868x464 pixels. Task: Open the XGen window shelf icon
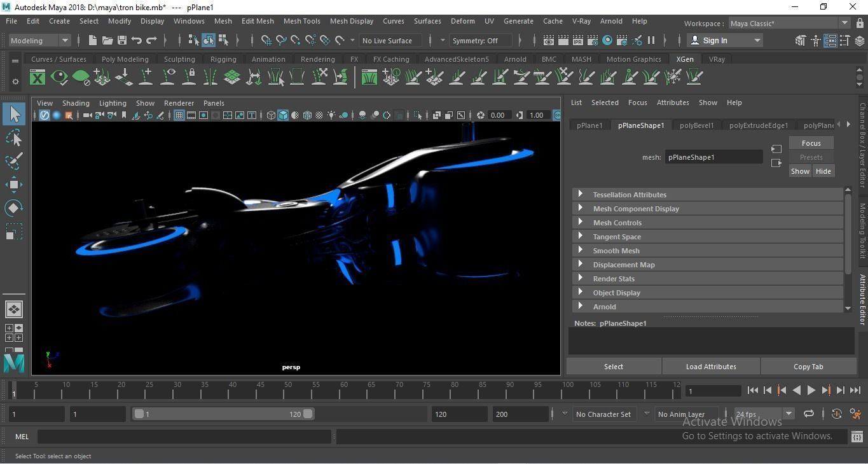[38, 78]
